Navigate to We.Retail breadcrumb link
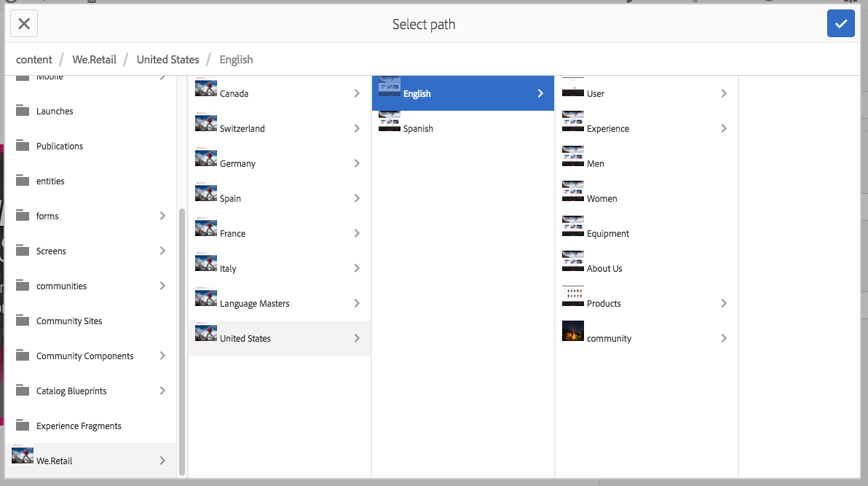 pos(94,59)
